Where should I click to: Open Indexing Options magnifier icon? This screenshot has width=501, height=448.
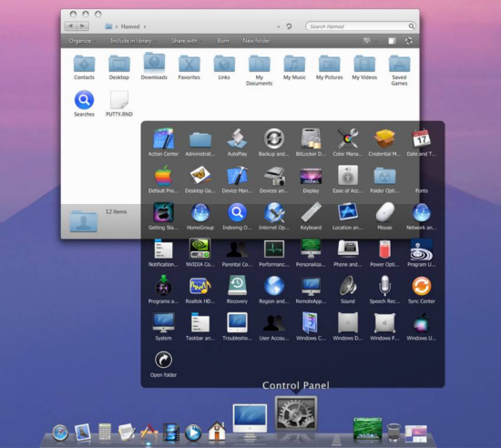click(x=237, y=212)
